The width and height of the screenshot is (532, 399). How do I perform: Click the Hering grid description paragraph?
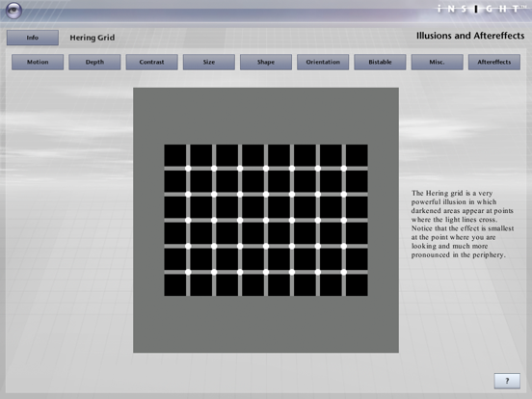pos(463,224)
